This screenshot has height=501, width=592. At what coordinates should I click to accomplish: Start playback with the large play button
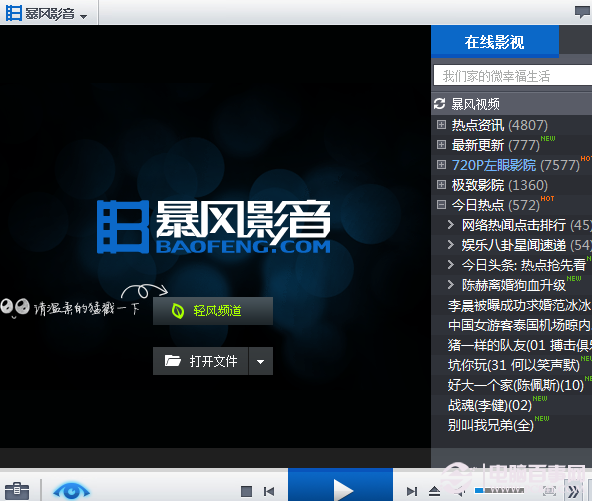(341, 485)
